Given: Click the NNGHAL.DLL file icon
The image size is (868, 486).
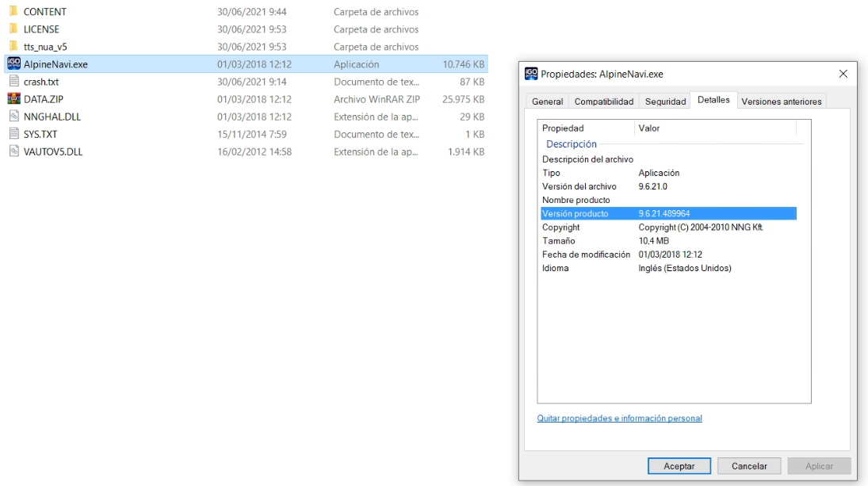Looking at the screenshot, I should tap(13, 117).
